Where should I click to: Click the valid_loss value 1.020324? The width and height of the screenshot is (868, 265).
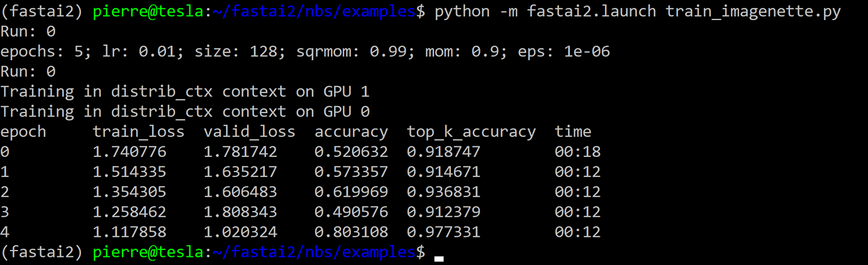240,232
